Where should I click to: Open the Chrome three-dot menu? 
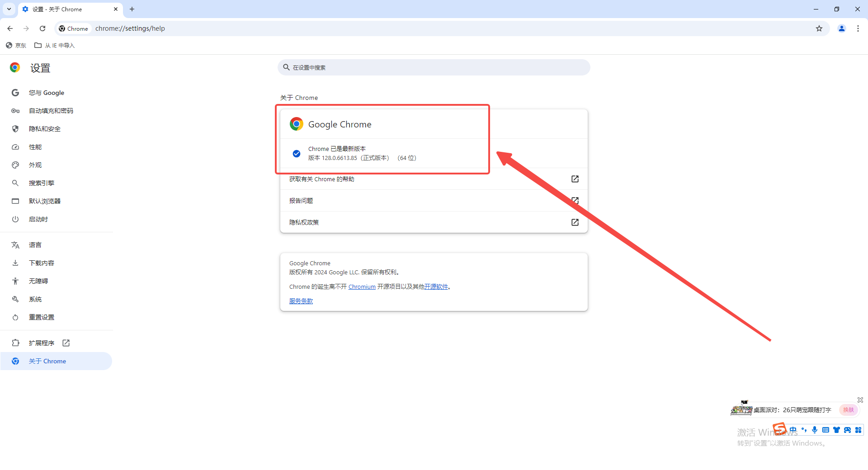858,28
